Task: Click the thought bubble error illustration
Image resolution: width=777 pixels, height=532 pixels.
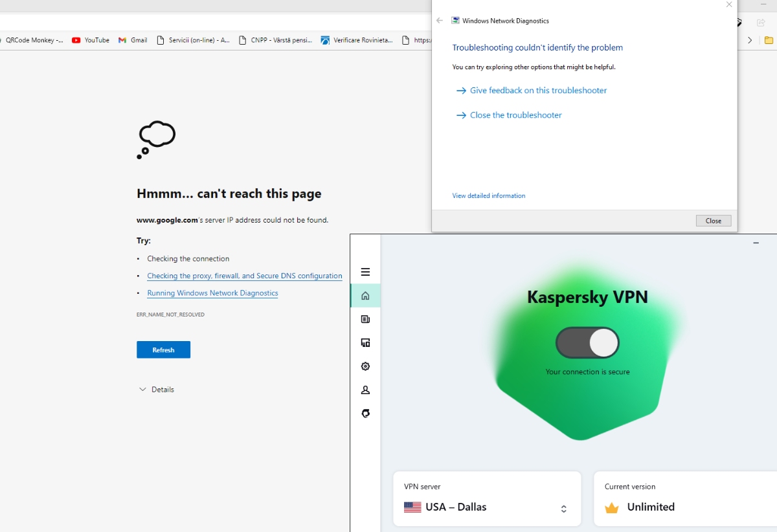Action: click(156, 140)
